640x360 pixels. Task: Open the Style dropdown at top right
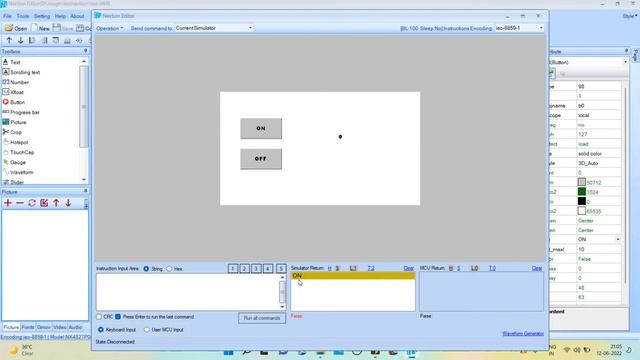point(630,16)
